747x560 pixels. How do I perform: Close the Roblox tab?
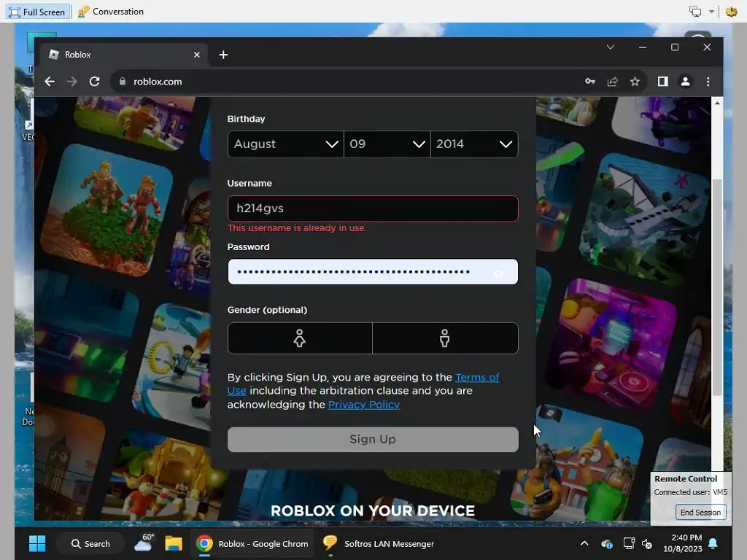pyautogui.click(x=197, y=55)
